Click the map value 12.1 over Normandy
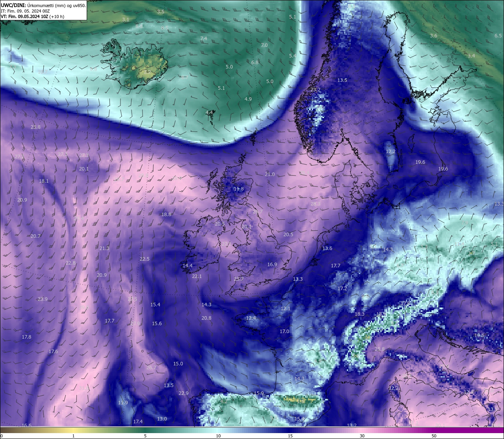This screenshot has width=504, height=439. pyautogui.click(x=285, y=308)
